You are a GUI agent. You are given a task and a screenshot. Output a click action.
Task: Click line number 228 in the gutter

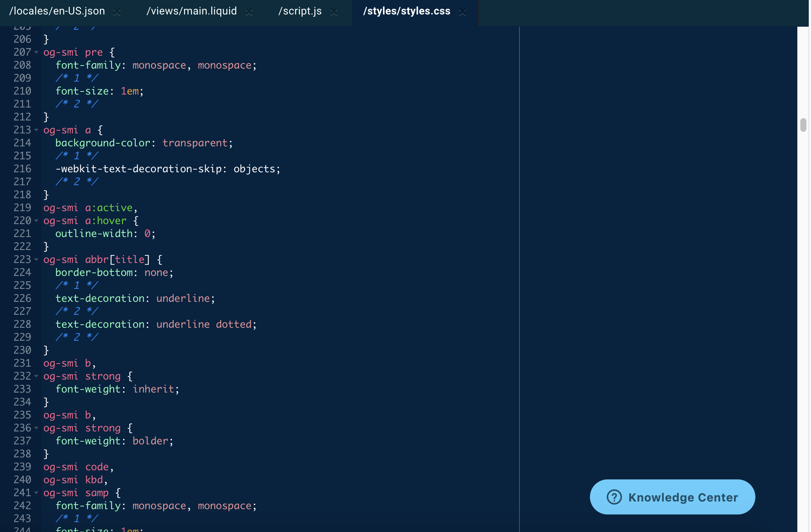pos(22,324)
